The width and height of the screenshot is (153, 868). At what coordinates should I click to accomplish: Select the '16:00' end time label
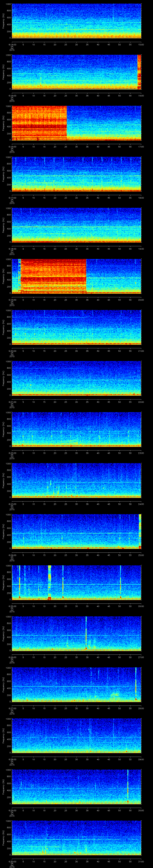pyautogui.click(x=141, y=96)
